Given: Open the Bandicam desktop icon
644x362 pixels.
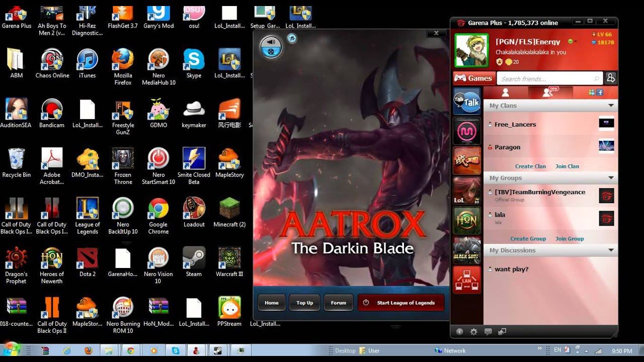Looking at the screenshot, I should [x=52, y=113].
